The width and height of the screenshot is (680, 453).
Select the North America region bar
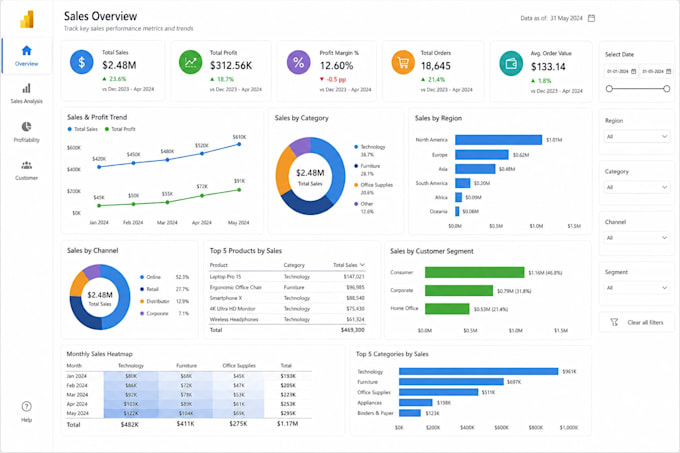coord(498,140)
